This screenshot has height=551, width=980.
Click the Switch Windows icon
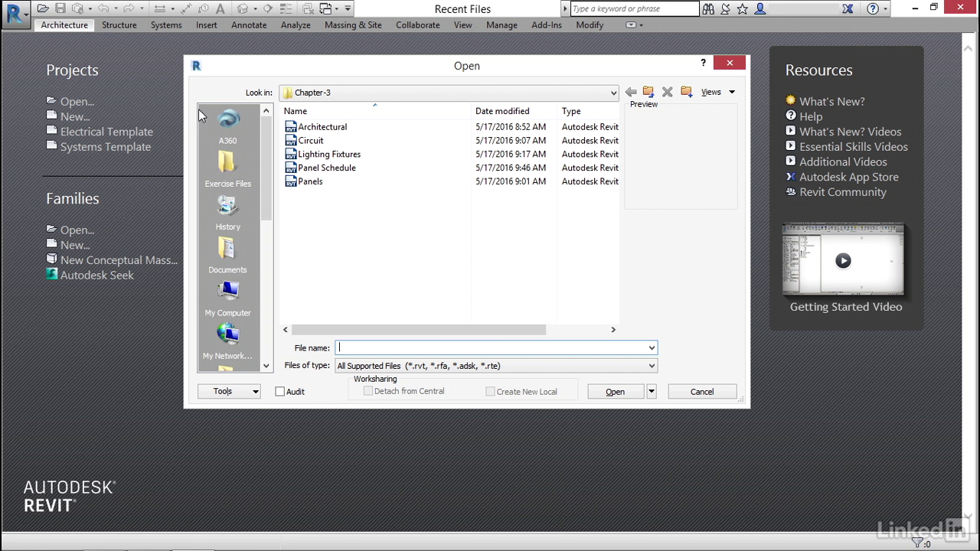click(325, 9)
